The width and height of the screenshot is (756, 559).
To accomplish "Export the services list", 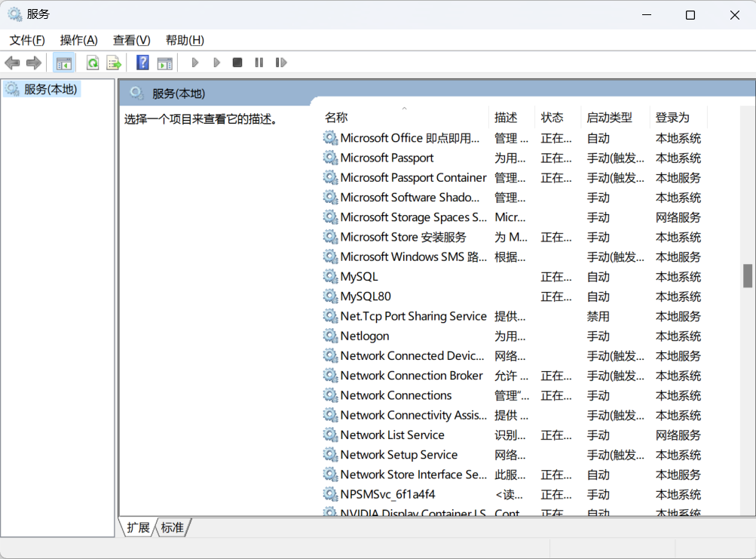I will pyautogui.click(x=114, y=63).
